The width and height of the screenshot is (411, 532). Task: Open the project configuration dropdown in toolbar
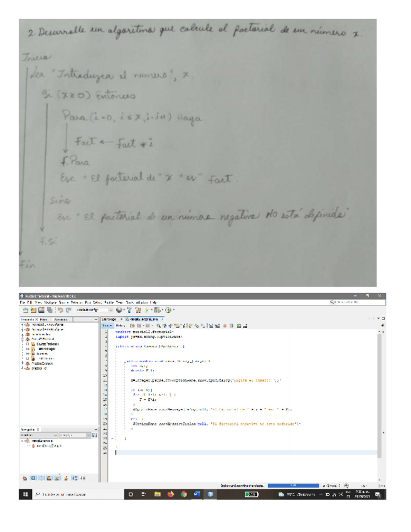point(92,309)
